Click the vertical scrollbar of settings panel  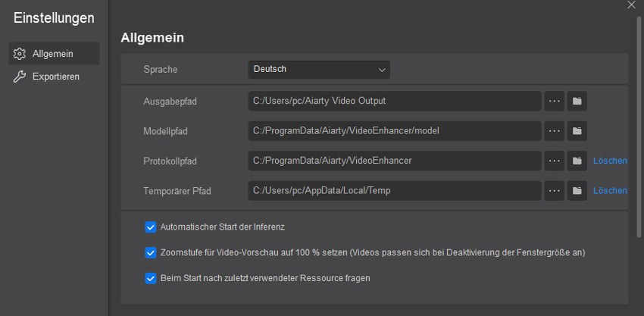click(639, 127)
